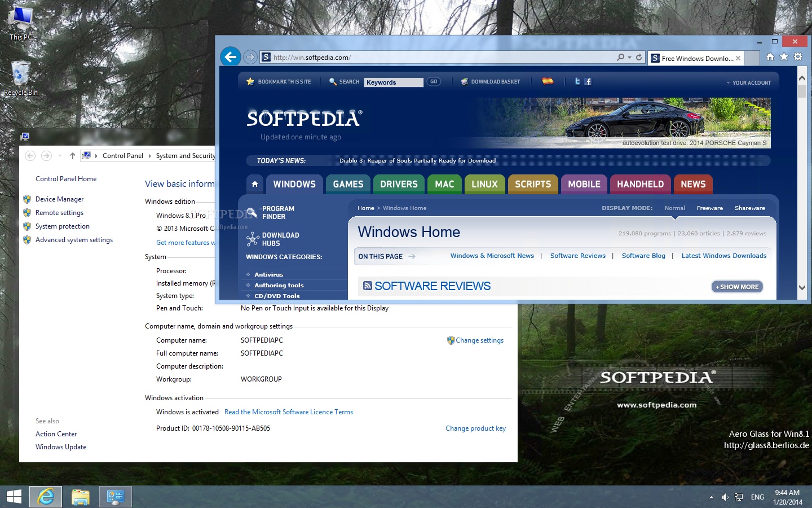Image resolution: width=812 pixels, height=508 pixels.
Task: Click the browser Back arrow button
Action: point(230,56)
